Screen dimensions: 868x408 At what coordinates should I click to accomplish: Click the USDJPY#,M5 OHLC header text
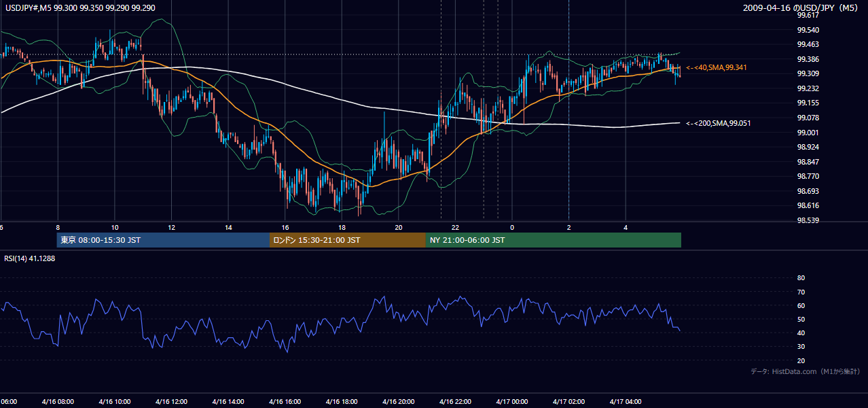point(80,7)
